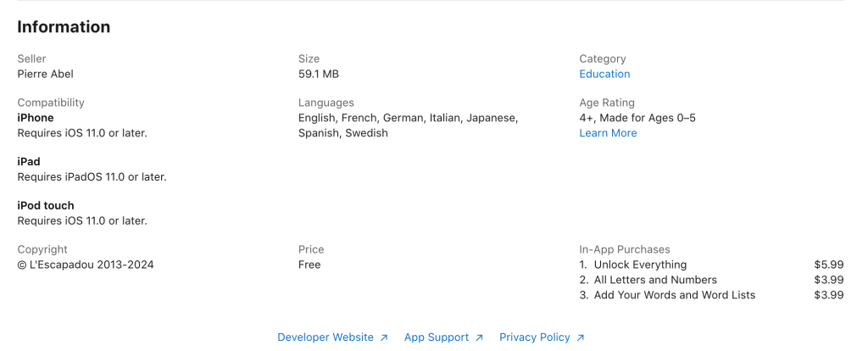Click Add Your Words and Word Lists
This screenshot has width=868, height=351.
674,295
